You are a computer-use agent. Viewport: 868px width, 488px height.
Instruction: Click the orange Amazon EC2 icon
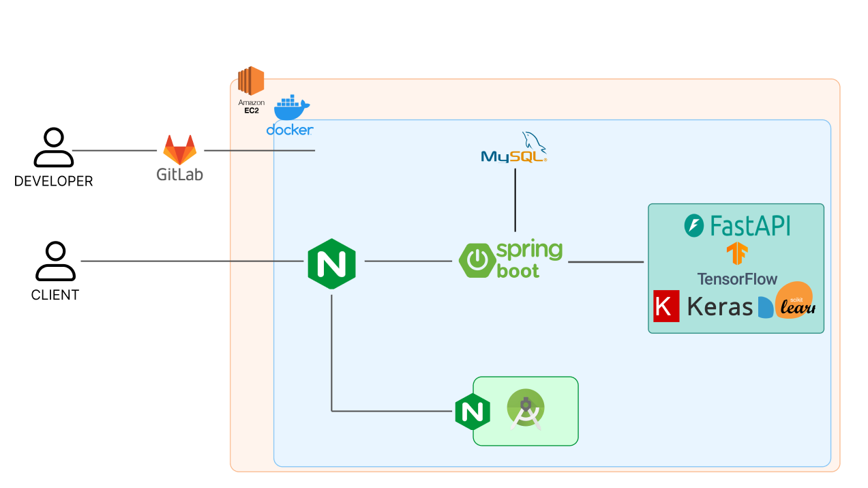click(251, 81)
